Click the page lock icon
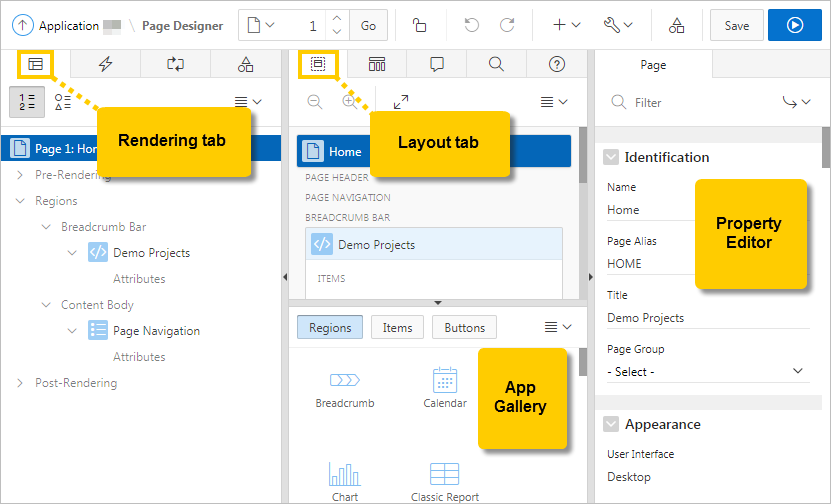 (419, 25)
